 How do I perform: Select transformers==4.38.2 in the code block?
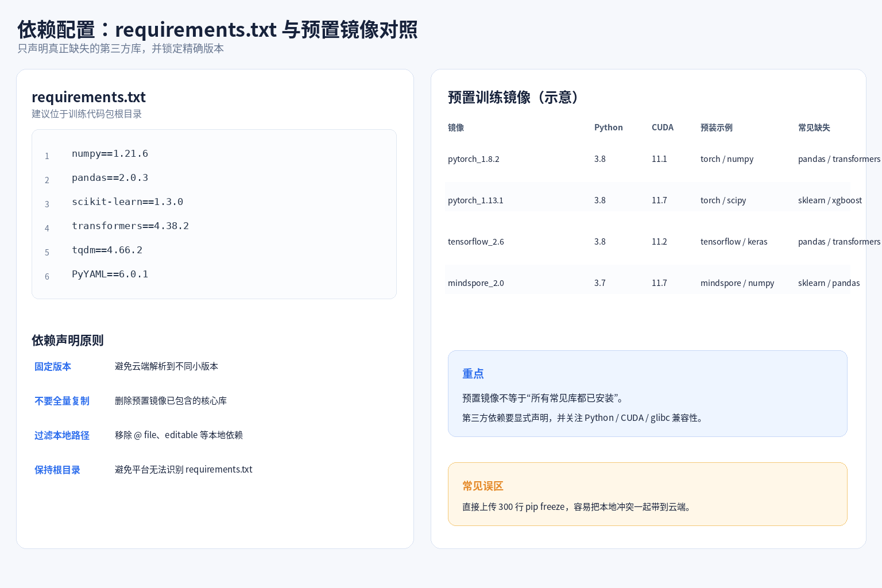(x=130, y=226)
